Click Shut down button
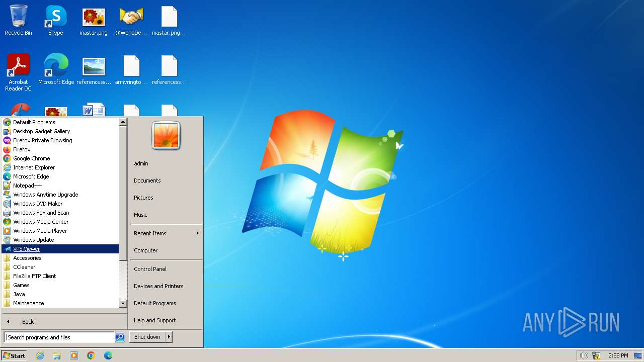This screenshot has height=362, width=644. point(147,337)
